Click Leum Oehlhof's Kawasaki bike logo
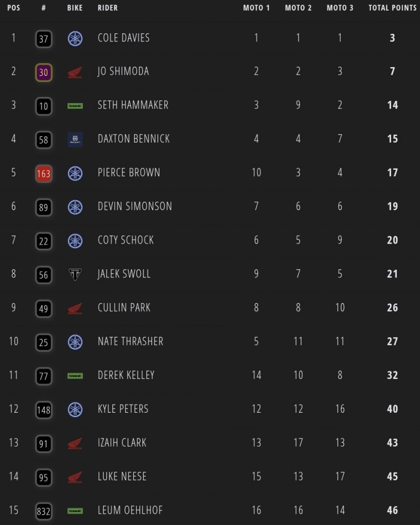The height and width of the screenshot is (525, 420). click(x=75, y=511)
